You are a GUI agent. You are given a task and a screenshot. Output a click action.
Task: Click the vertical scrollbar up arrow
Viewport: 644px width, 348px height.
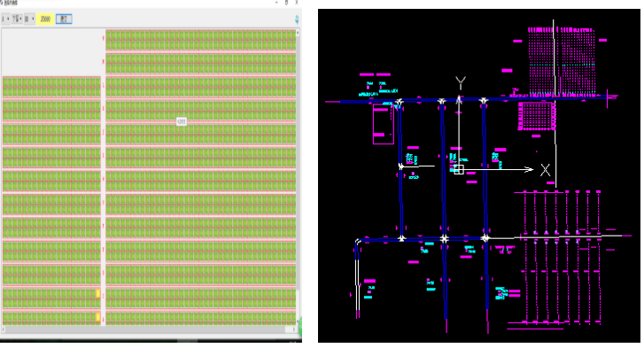point(298,32)
